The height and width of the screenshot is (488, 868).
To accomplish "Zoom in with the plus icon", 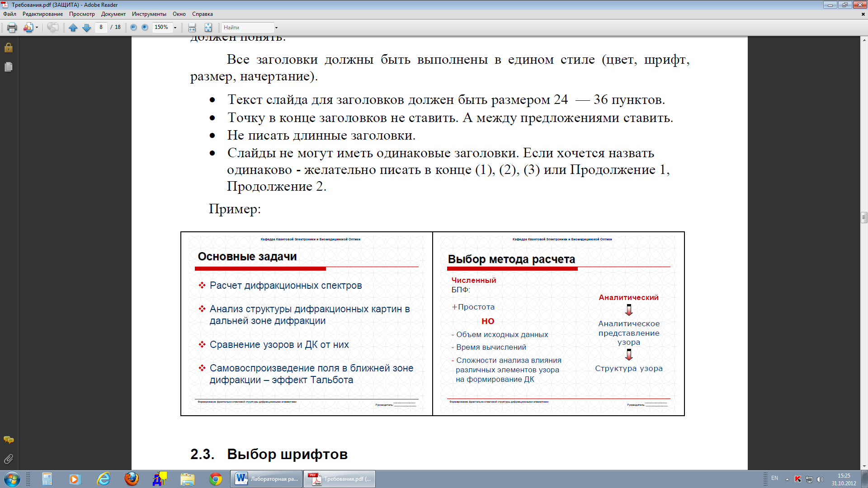I will click(145, 27).
